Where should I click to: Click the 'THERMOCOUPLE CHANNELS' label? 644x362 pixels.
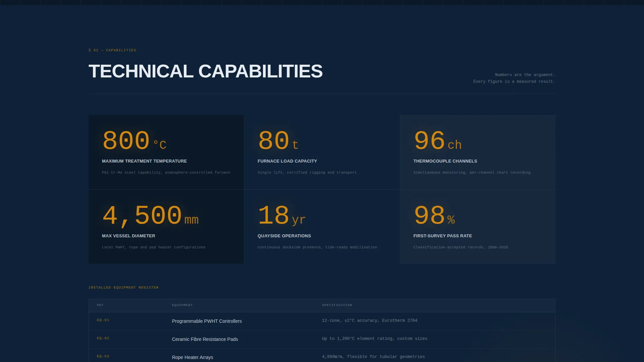[445, 161]
